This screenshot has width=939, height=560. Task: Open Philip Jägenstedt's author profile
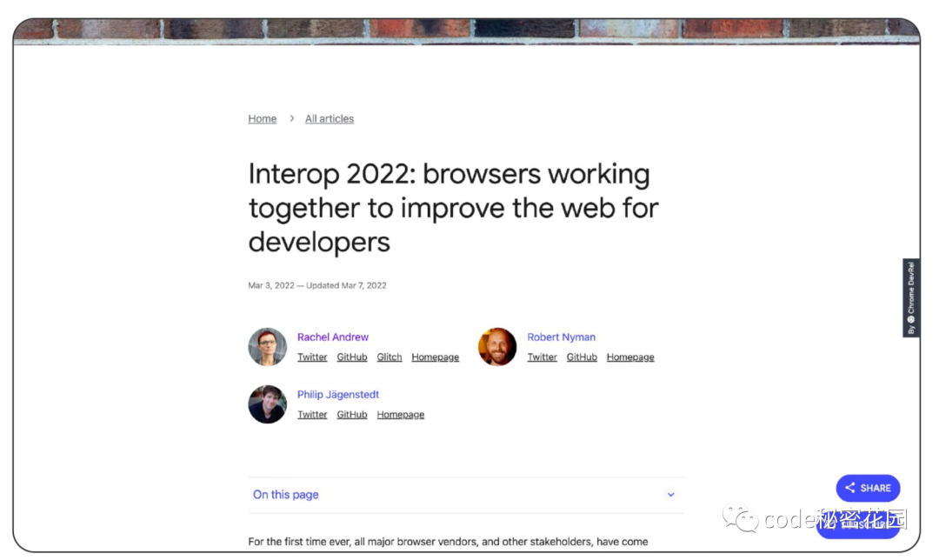pyautogui.click(x=338, y=395)
